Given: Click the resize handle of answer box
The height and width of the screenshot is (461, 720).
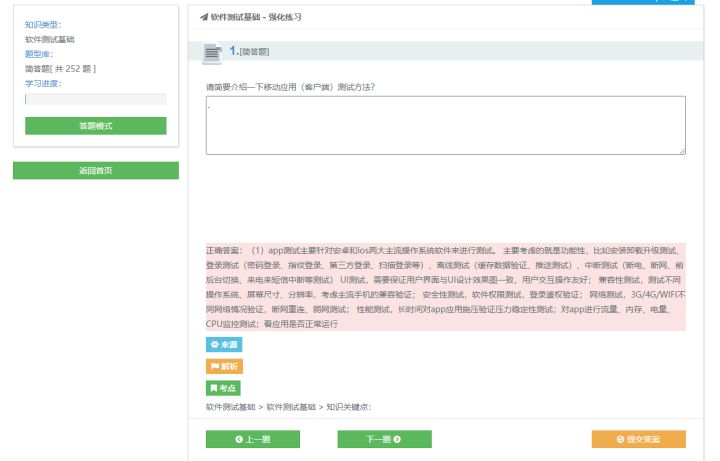Looking at the screenshot, I should pyautogui.click(x=682, y=151).
